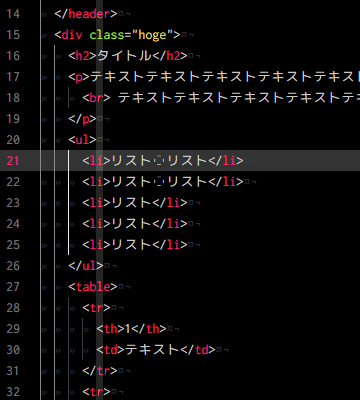
Task: Click line number 18 in the gutter
Action: (x=13, y=98)
